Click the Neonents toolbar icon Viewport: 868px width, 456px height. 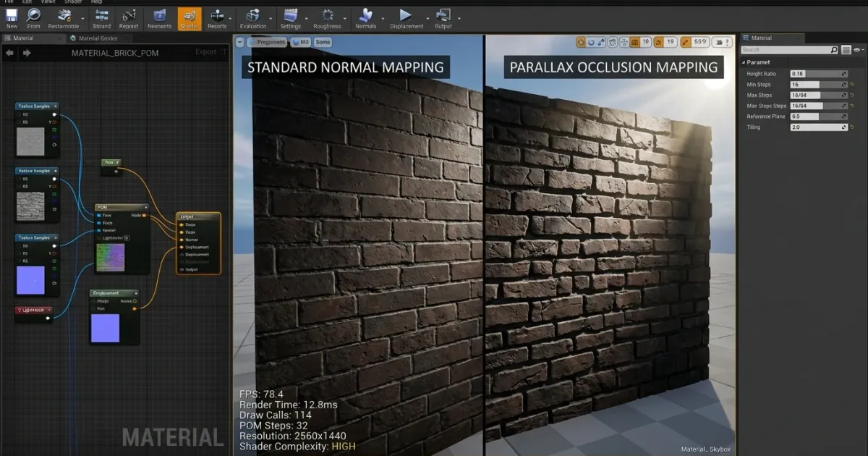pyautogui.click(x=160, y=15)
